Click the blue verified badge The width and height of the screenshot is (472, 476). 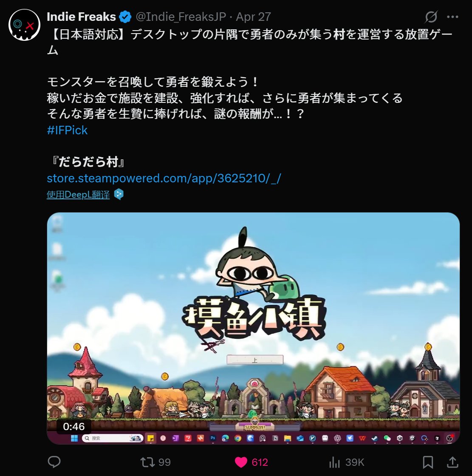[x=125, y=17]
